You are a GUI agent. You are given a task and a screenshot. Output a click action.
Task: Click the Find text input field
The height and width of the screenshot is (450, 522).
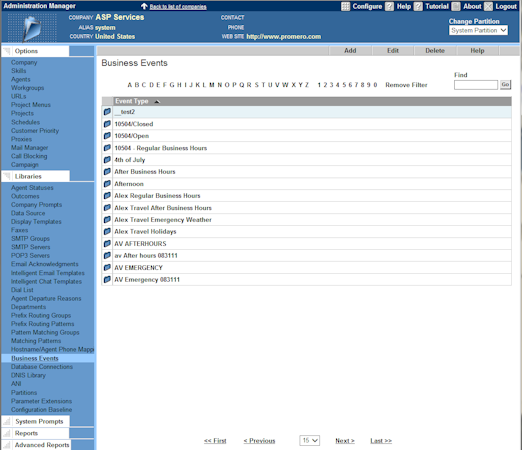click(x=476, y=85)
